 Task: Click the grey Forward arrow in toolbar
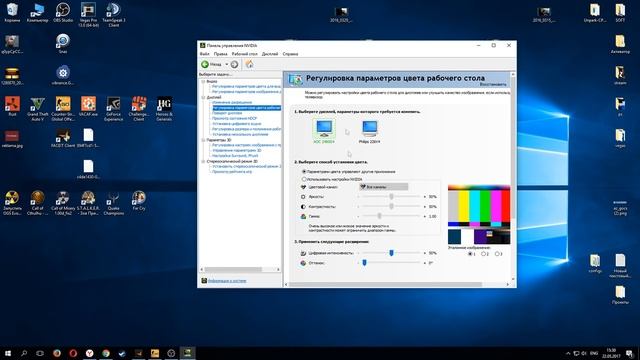(x=234, y=64)
